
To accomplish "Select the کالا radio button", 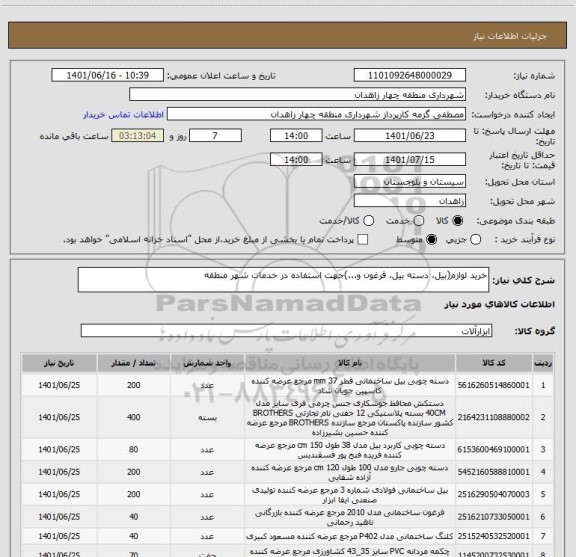I will (x=458, y=221).
